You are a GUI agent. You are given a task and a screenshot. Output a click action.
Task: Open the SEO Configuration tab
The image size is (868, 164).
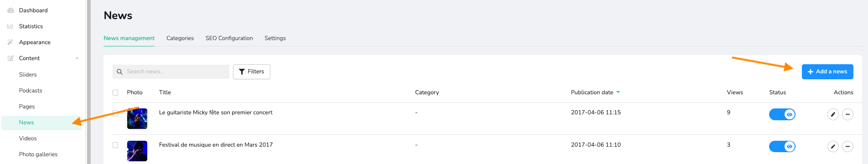pyautogui.click(x=229, y=38)
